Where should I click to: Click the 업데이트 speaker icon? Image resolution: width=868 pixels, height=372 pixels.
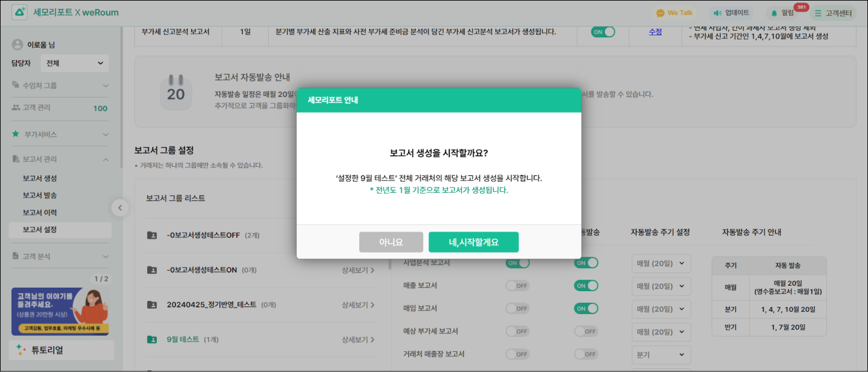coord(717,13)
